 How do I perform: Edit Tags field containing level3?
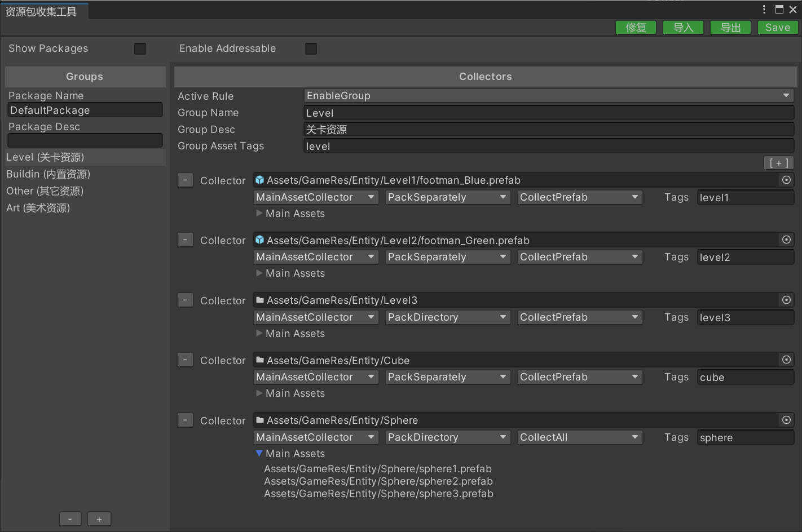(746, 317)
